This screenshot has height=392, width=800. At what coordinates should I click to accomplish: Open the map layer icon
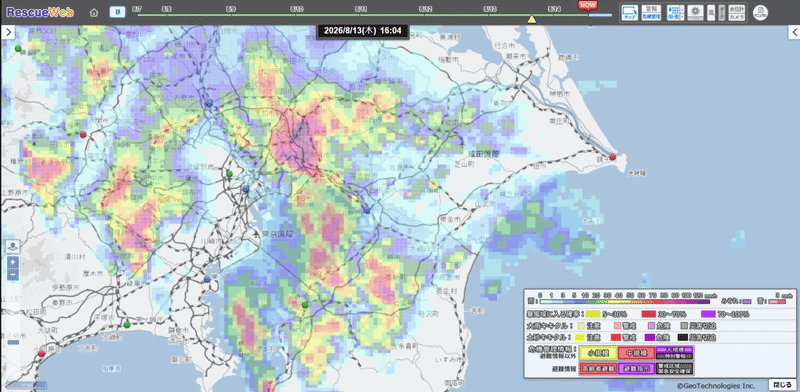coord(630,13)
